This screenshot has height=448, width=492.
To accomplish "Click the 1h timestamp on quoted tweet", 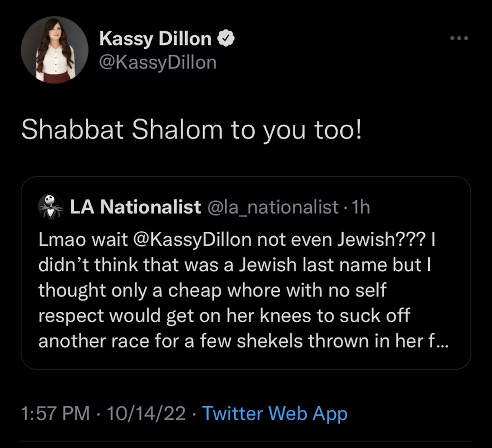I will tap(361, 207).
